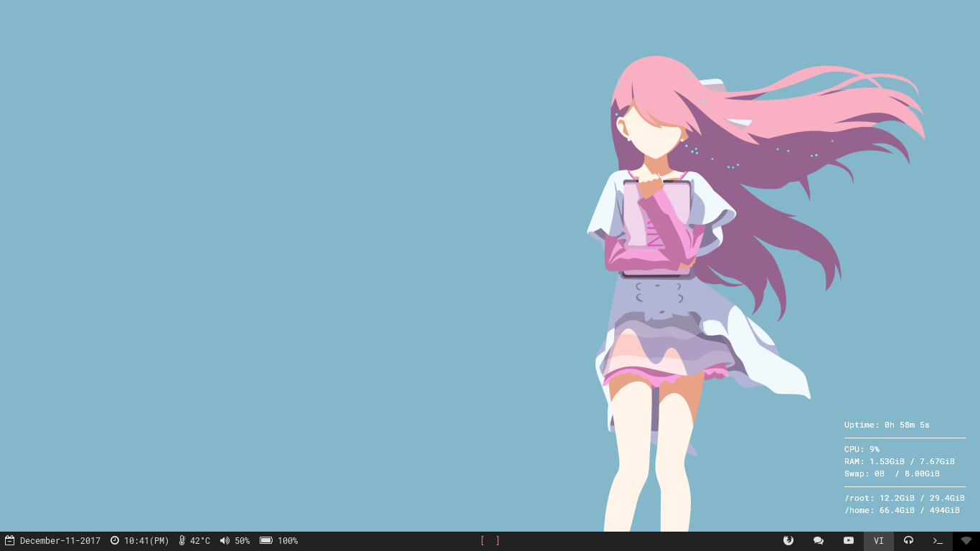
Task: Open the YouTube video workspace icon
Action: 849,541
